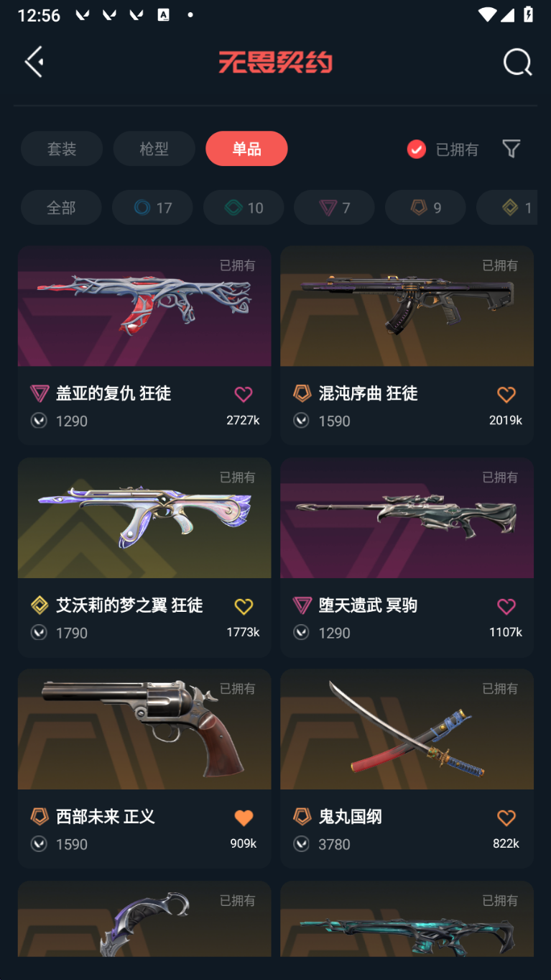Favorite 盖亚的复仇 狂徒 with heart icon

coord(244,394)
